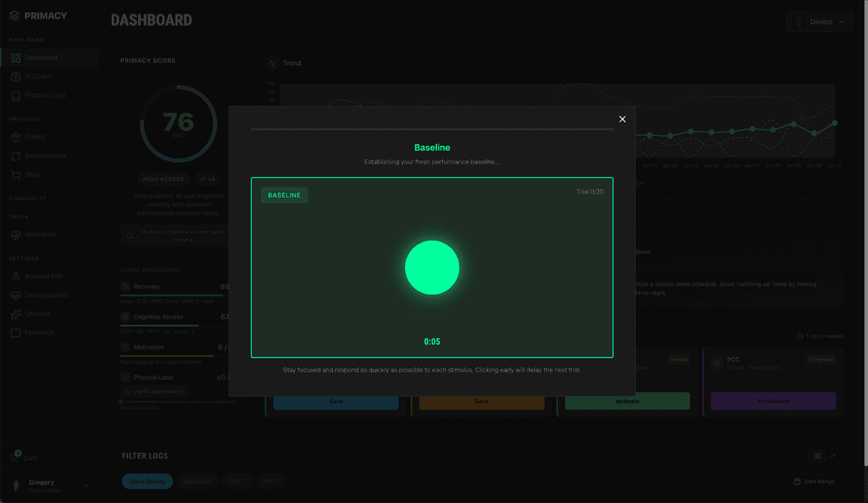Switch to grid view in Filter Logs
The height and width of the screenshot is (503, 868).
817,457
